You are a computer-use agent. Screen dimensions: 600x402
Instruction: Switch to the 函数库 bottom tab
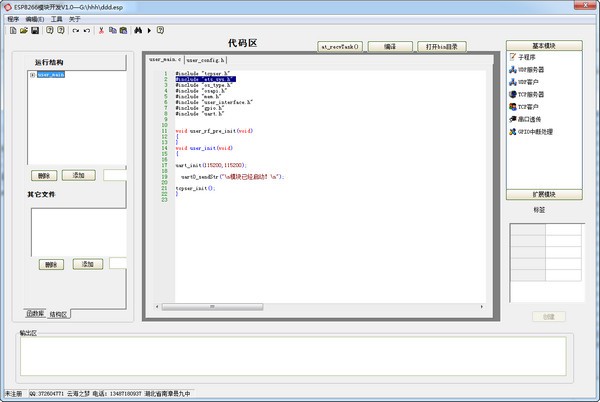[x=35, y=313]
